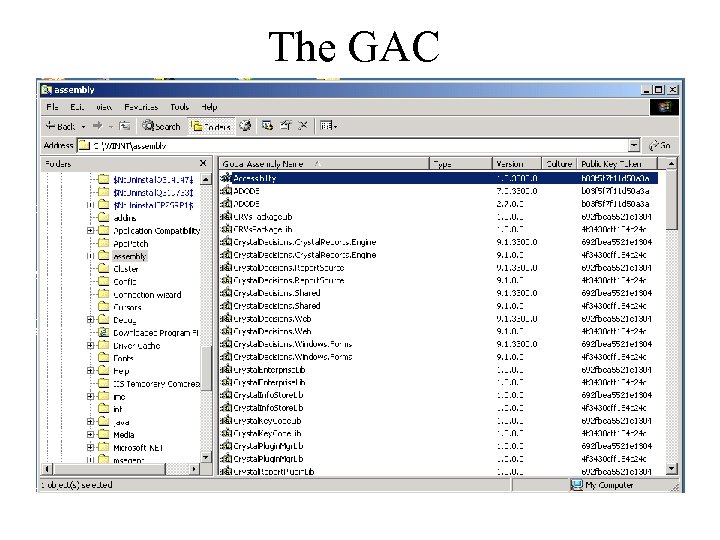Click the address bar path field
Viewport: 720px width, 540px height.
(353, 146)
